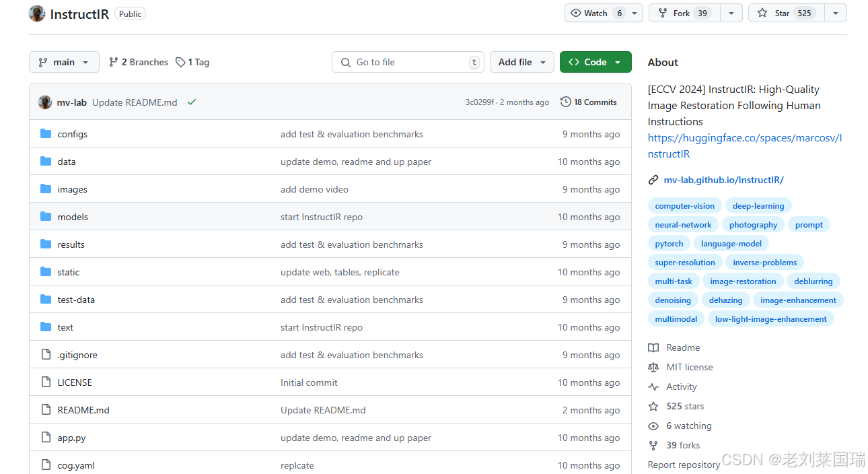Open the green Code dropdown
This screenshot has width=868, height=474.
(595, 62)
